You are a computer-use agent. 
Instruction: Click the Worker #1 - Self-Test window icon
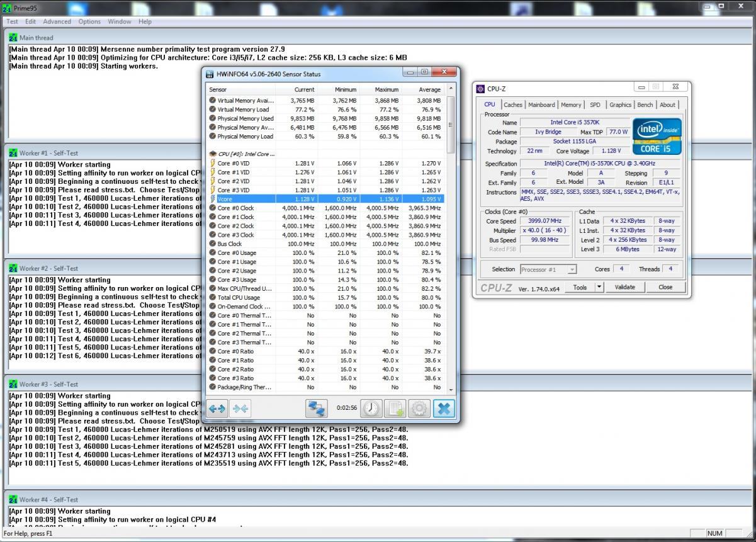(x=13, y=153)
